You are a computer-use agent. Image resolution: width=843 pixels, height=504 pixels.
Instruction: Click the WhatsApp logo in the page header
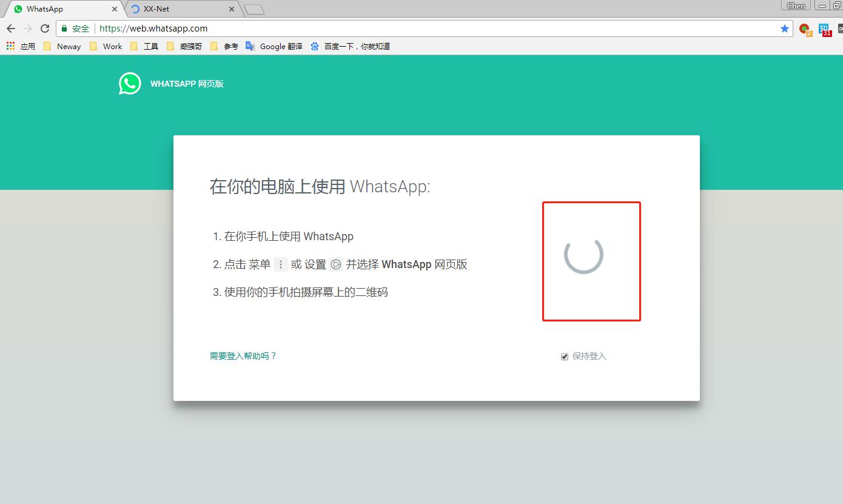click(x=129, y=83)
